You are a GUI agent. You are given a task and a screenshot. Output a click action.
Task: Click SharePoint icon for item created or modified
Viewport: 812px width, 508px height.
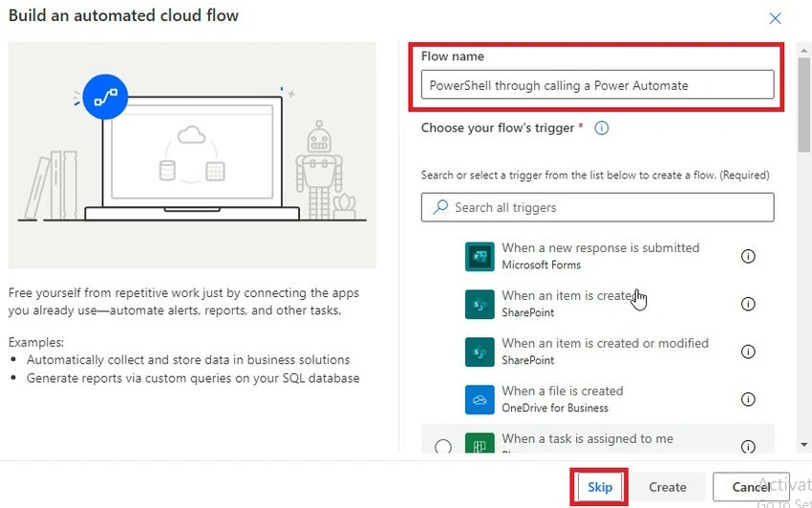[480, 351]
